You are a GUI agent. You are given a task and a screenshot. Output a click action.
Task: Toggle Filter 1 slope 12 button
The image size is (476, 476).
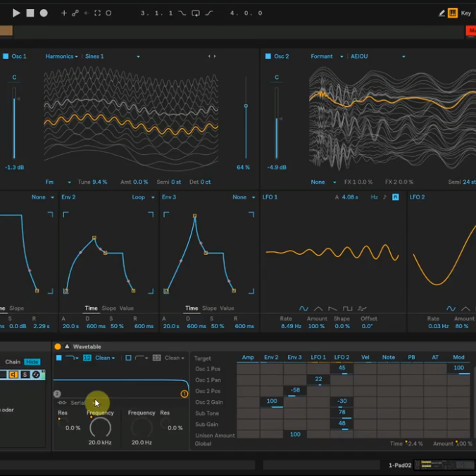[x=87, y=358]
